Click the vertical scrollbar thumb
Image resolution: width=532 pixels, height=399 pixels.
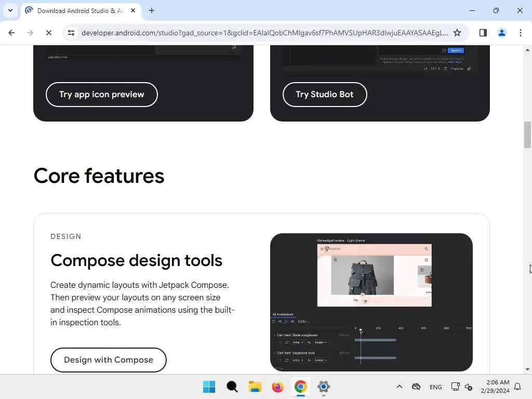pyautogui.click(x=527, y=135)
